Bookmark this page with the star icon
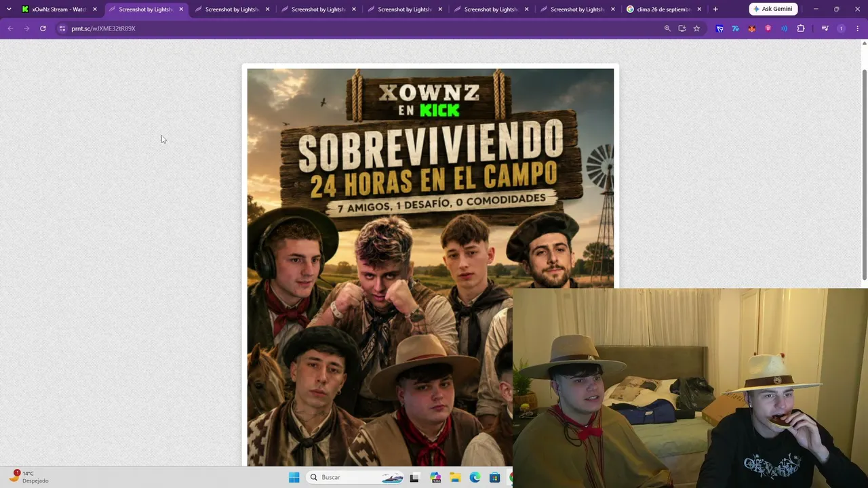Viewport: 868px width, 488px height. [696, 28]
